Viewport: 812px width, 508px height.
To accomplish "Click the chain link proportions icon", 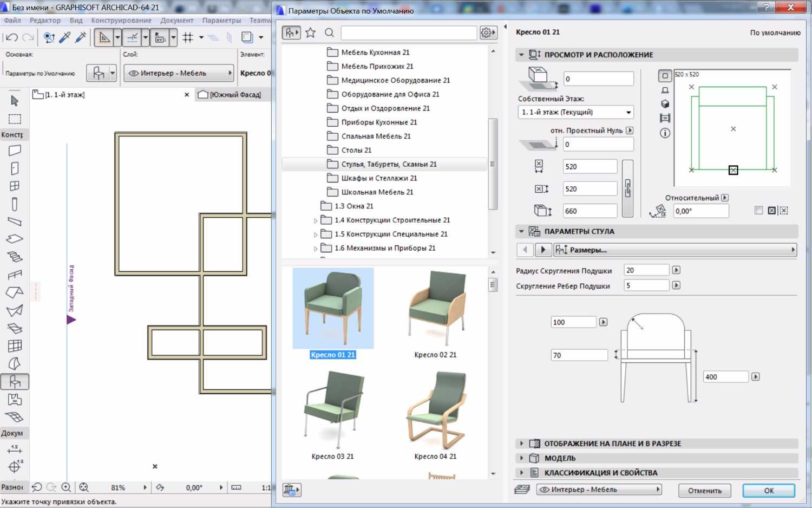I will tap(627, 188).
